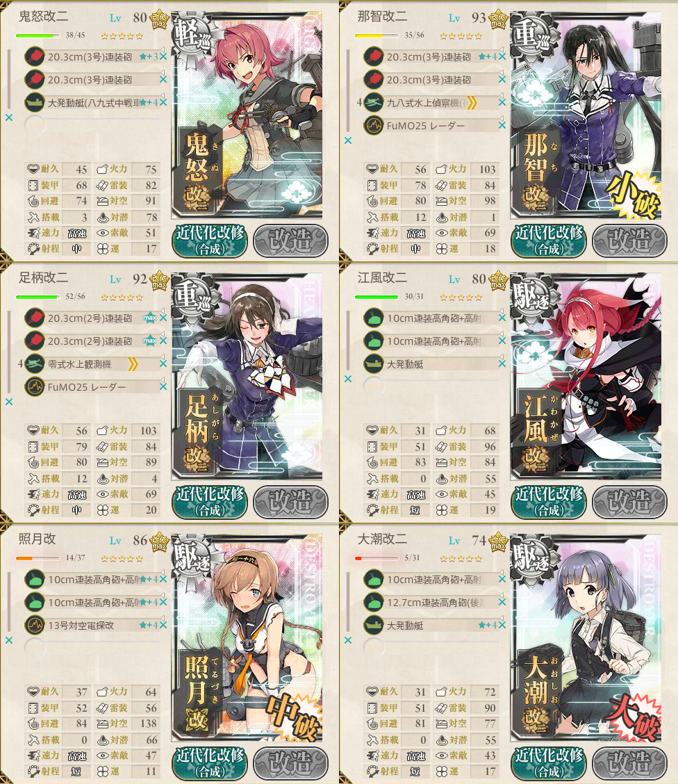This screenshot has width=678, height=784.
Task: Select Nachi's FuMO25 radar equipment icon
Action: [374, 126]
